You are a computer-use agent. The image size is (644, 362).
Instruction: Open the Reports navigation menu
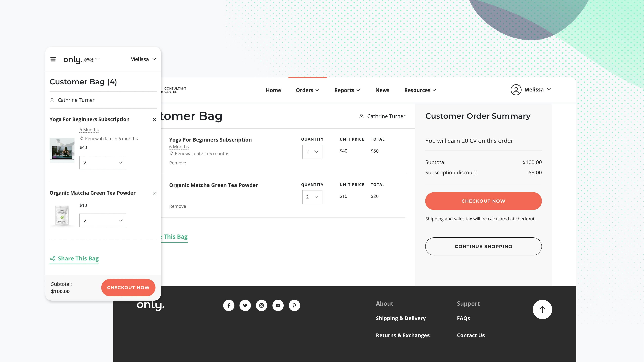tap(347, 90)
